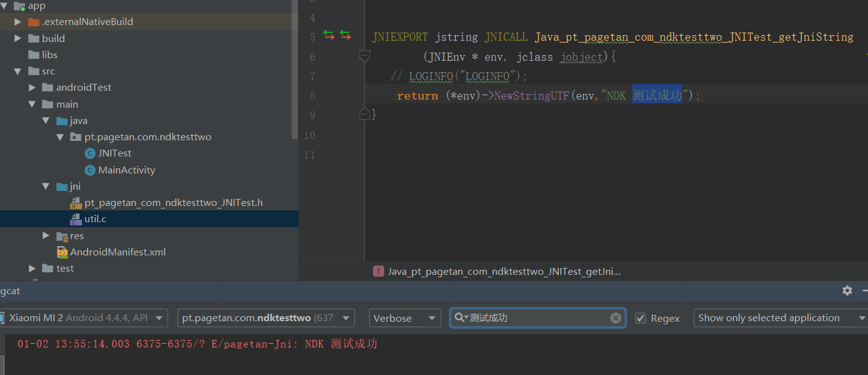Open Show only selected application dropdown

pyautogui.click(x=780, y=318)
